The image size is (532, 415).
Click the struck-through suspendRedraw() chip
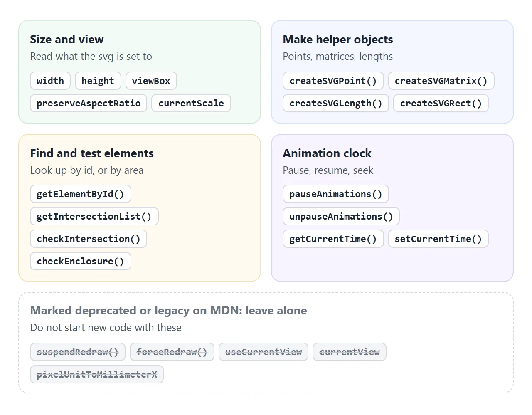pos(78,352)
